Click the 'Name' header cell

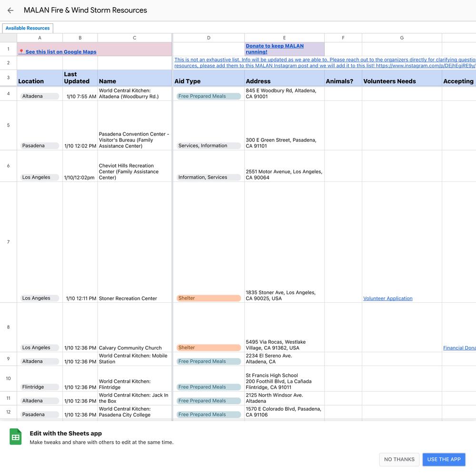(135, 78)
